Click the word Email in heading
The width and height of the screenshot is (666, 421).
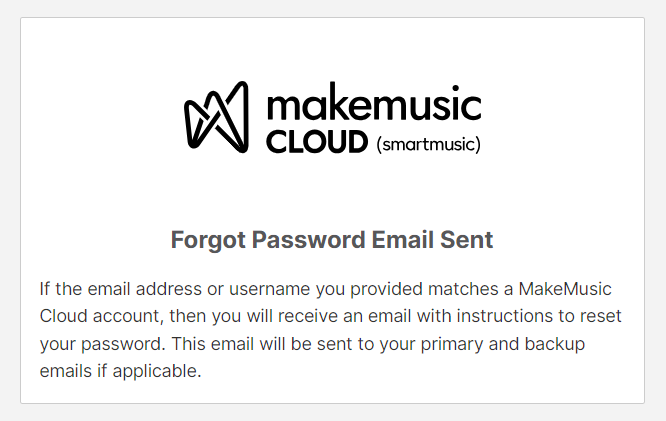(x=403, y=239)
